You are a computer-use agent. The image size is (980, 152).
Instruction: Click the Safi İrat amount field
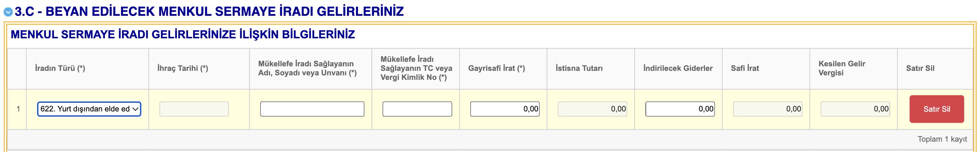pyautogui.click(x=767, y=109)
